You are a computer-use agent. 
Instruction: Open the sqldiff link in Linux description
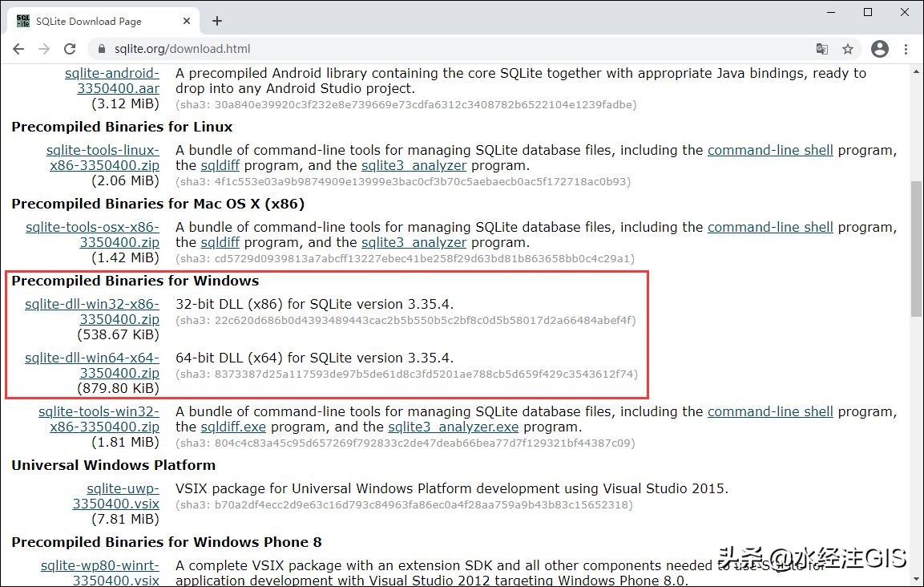coord(220,166)
